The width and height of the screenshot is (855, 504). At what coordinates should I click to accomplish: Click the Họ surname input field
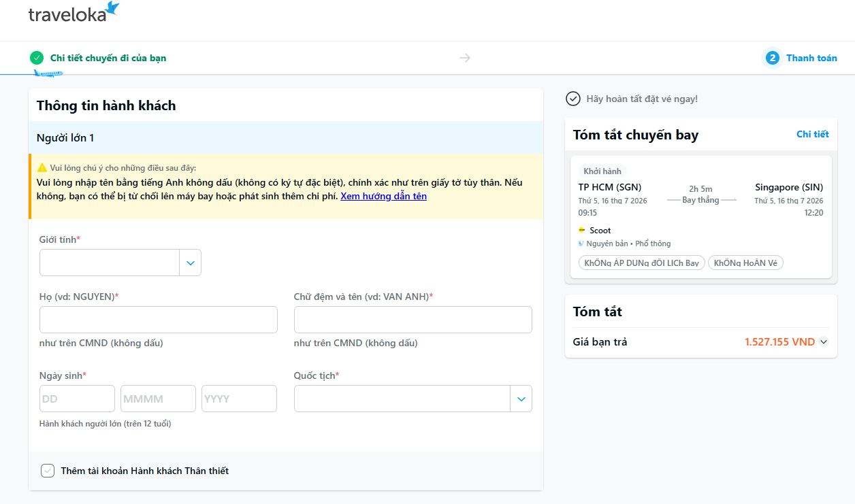[159, 320]
